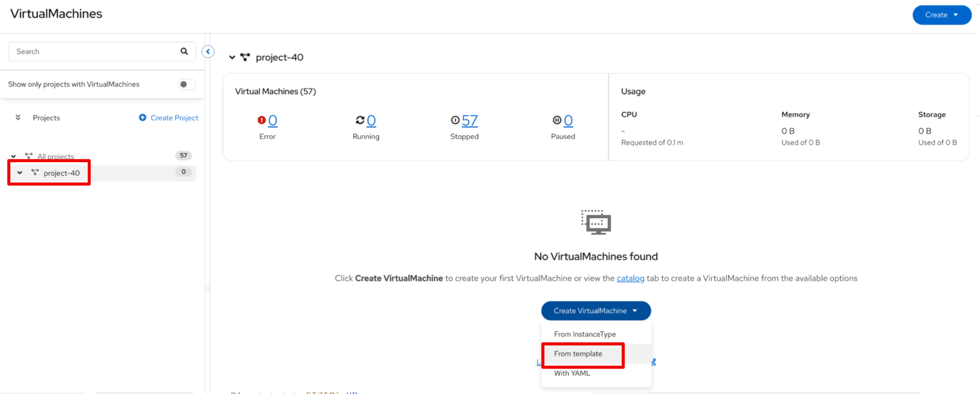Open the Create dropdown at top right
Viewport: 980px width, 394px height.
click(942, 15)
